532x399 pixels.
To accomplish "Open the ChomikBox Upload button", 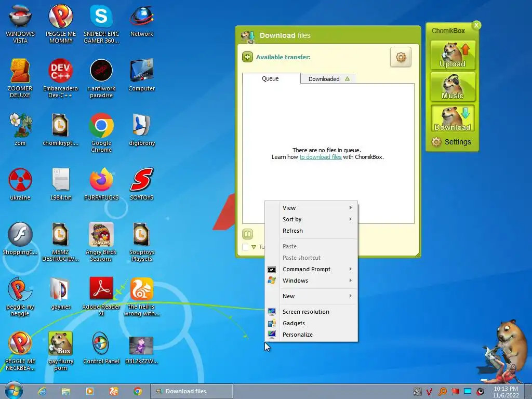I will pyautogui.click(x=453, y=55).
